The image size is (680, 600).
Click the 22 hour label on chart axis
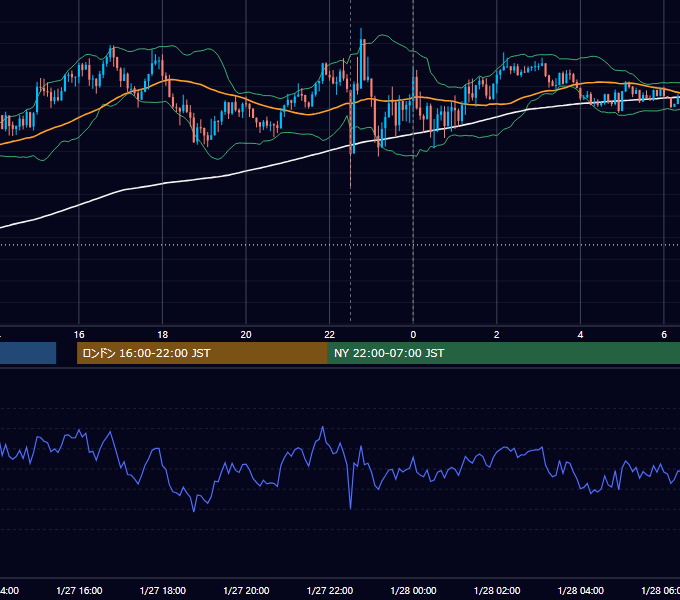(x=330, y=335)
